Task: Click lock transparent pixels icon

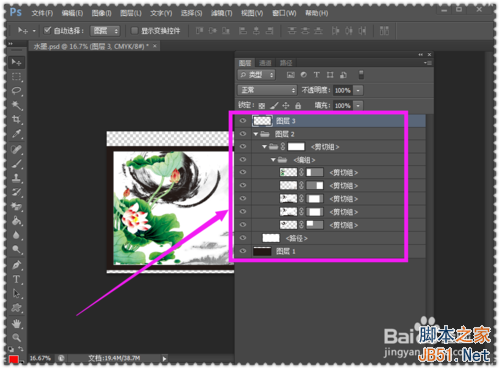Action: [x=262, y=106]
